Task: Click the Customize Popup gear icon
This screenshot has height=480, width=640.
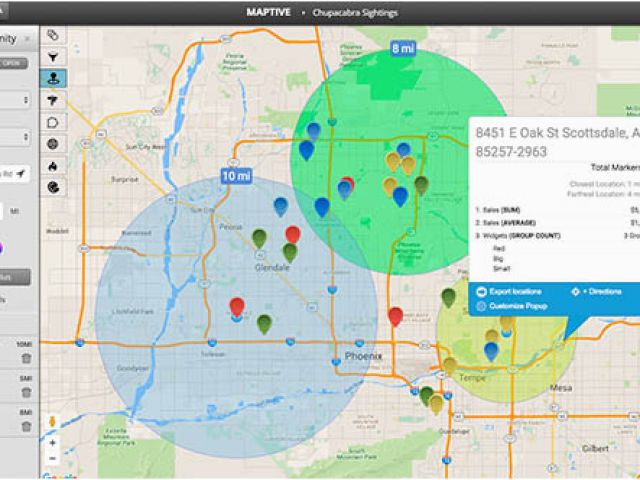Action: [x=482, y=306]
